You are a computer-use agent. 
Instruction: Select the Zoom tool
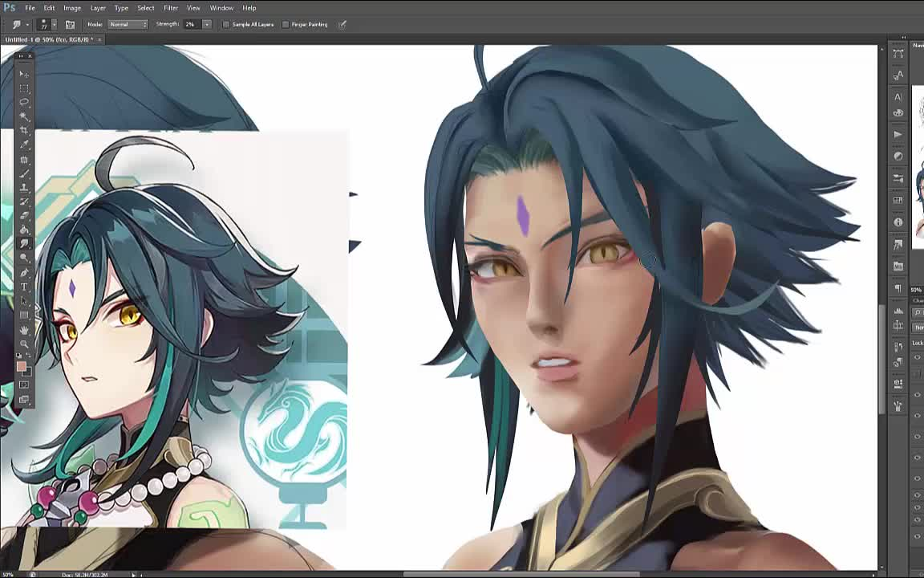tap(24, 344)
